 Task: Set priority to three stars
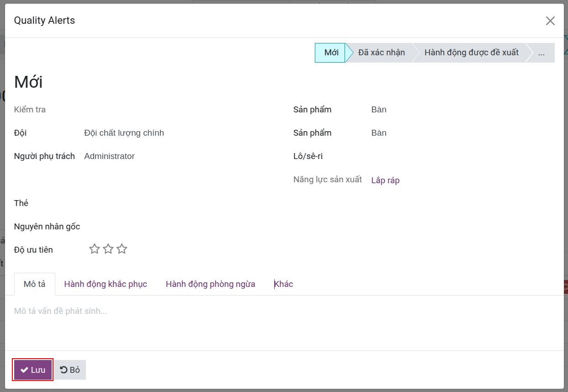click(x=122, y=249)
